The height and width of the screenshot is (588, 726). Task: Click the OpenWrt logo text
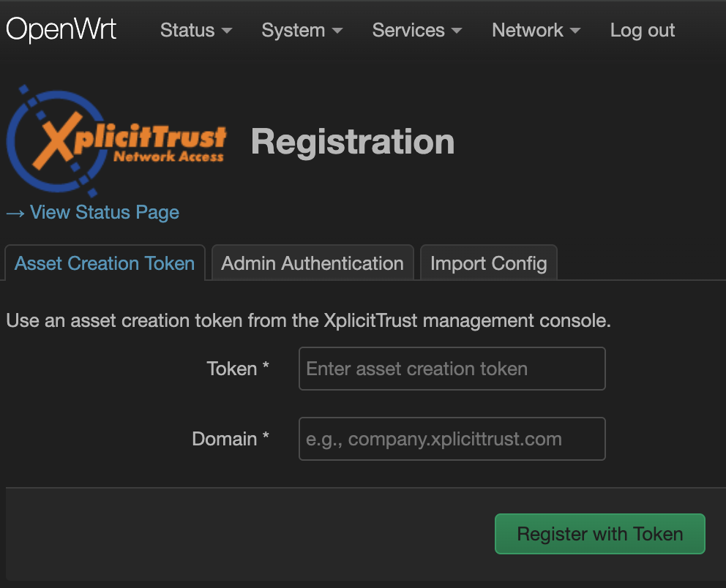pos(61,29)
